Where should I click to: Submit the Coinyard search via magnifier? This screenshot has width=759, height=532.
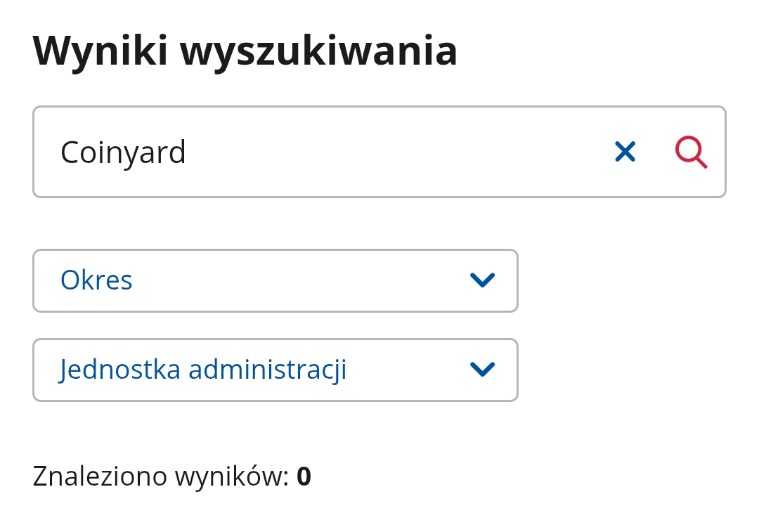691,152
